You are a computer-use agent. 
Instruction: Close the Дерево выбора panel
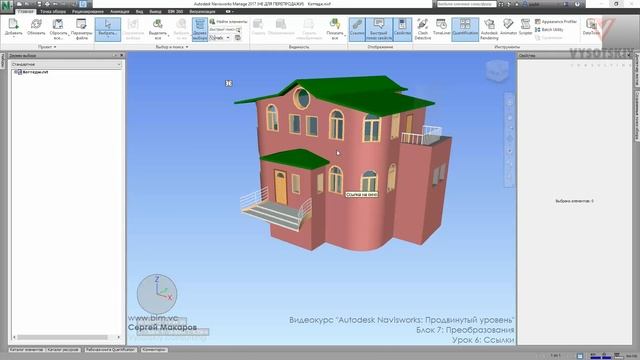(122, 56)
